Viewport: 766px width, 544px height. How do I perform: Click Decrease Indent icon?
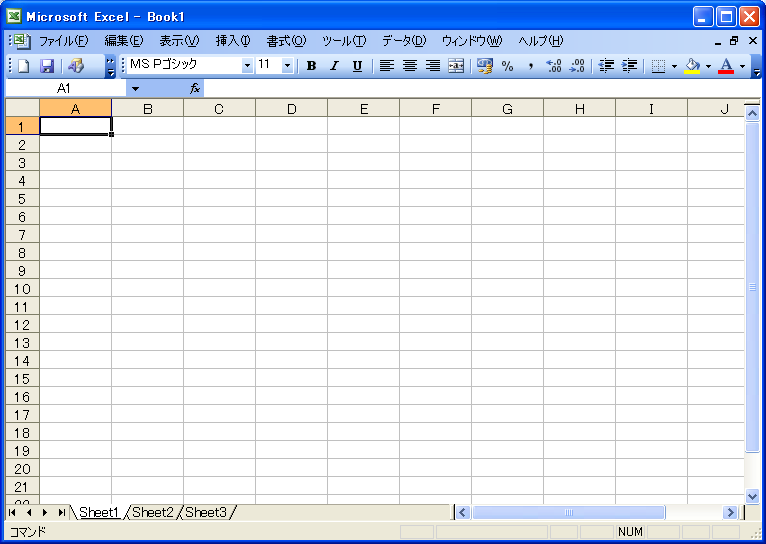click(x=606, y=66)
